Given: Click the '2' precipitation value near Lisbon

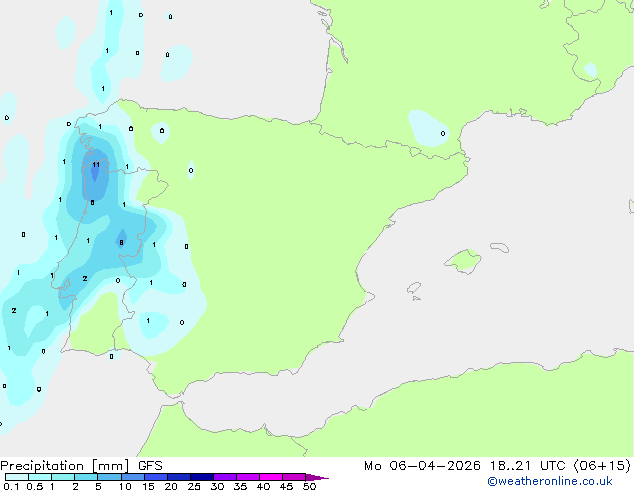Looking at the screenshot, I should coord(85,279).
